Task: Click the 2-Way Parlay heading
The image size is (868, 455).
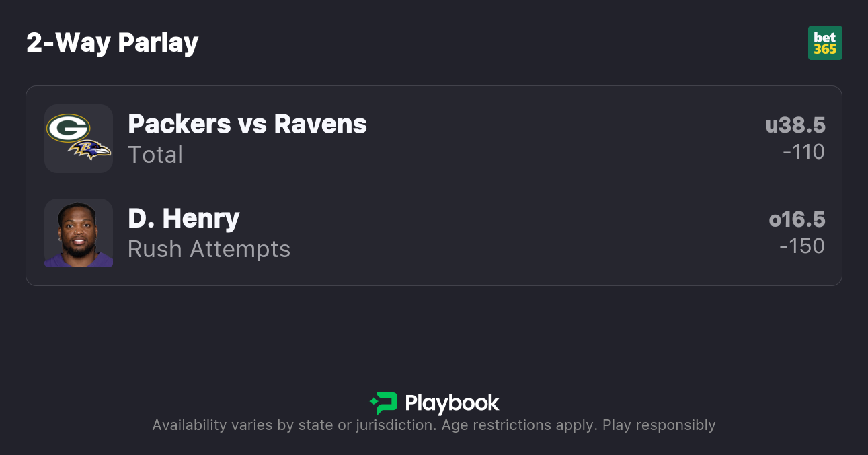Action: (x=112, y=43)
